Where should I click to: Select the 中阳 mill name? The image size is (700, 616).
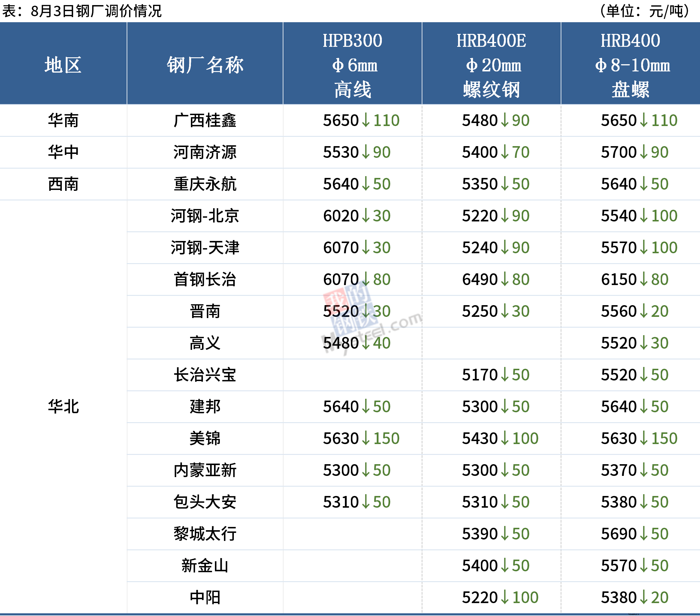(205, 597)
